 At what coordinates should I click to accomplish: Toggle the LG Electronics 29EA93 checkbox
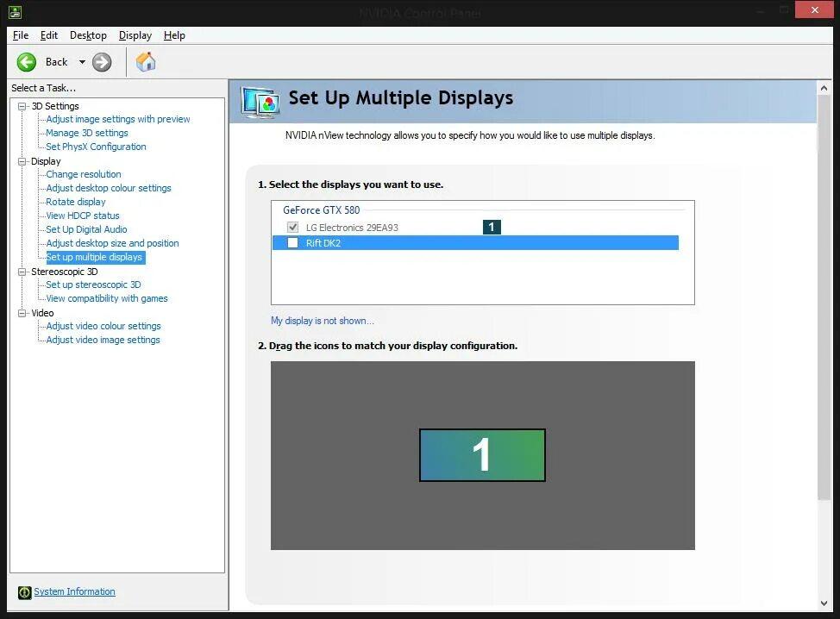[292, 227]
